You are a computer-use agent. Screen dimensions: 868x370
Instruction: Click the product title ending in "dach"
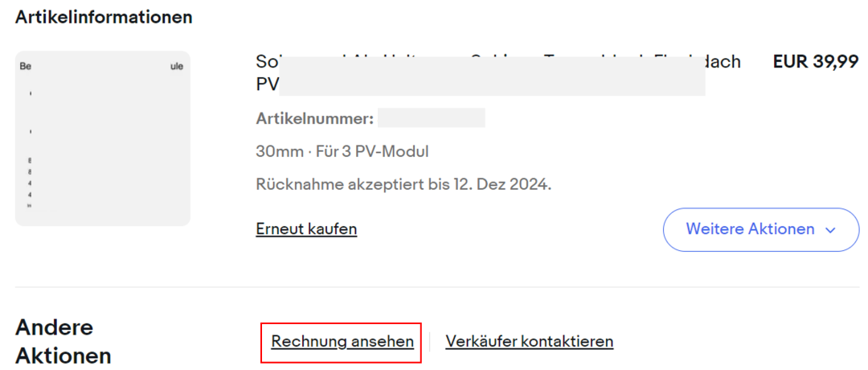tap(498, 63)
